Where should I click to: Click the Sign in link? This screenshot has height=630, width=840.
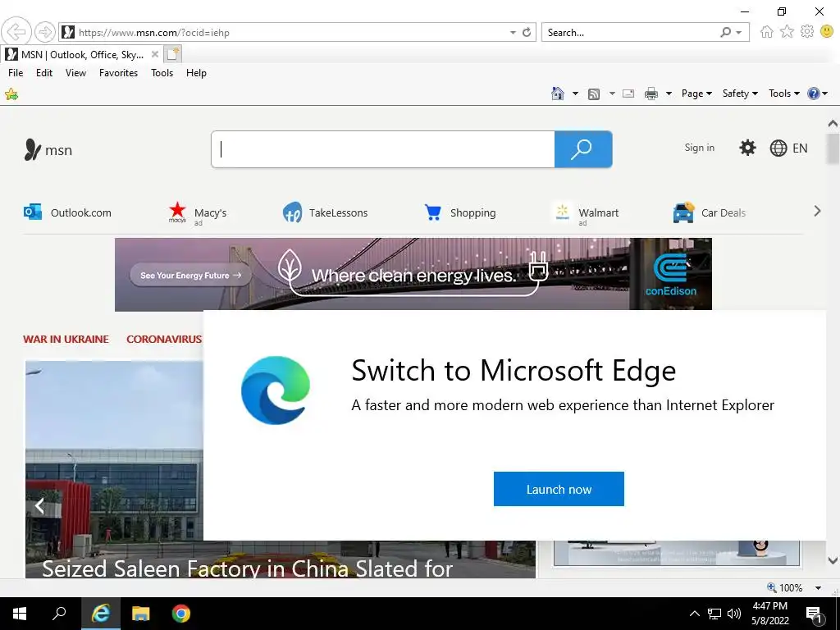coord(699,148)
